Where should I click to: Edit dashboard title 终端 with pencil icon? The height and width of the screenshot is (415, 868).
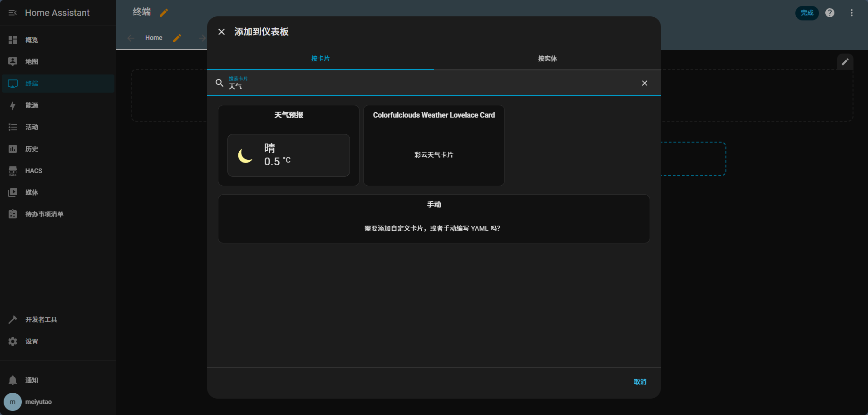(x=164, y=13)
